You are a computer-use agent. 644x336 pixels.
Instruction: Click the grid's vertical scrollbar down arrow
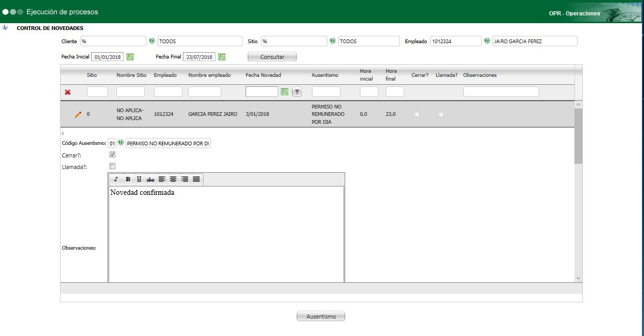(578, 278)
